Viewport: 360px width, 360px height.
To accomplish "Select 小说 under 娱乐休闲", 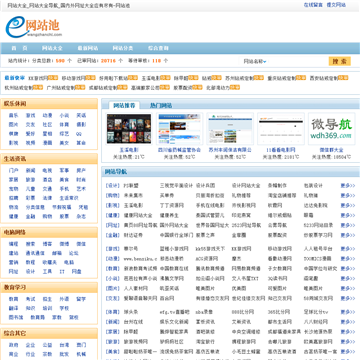I will point(64,116).
